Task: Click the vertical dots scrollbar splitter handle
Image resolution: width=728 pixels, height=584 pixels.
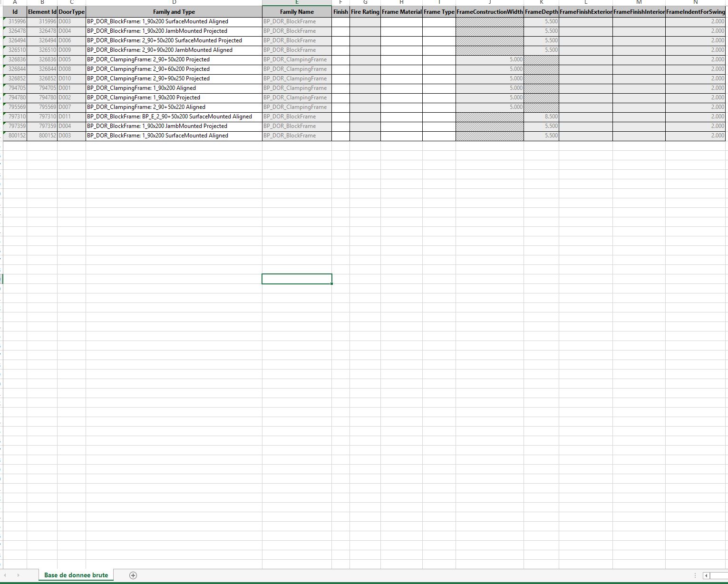Action: pos(695,575)
